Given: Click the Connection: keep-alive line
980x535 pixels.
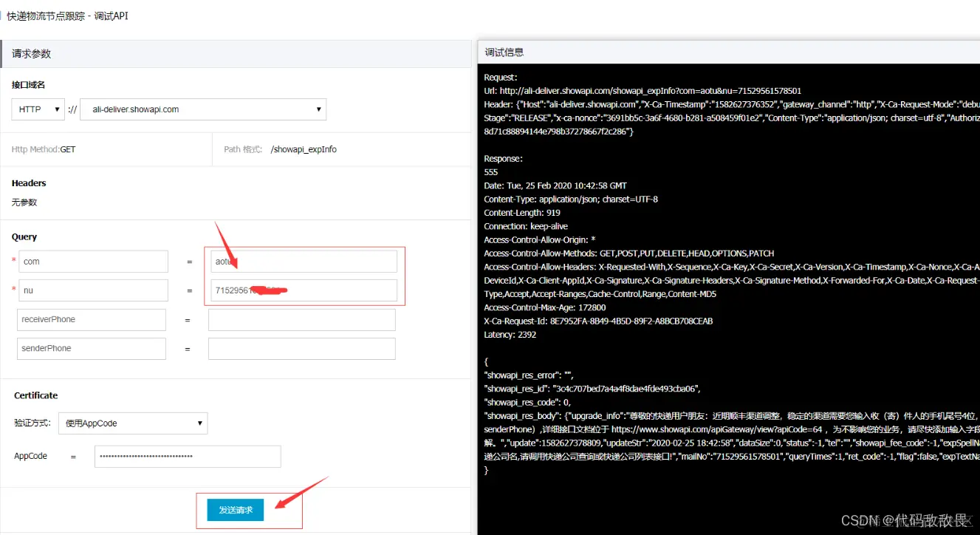Looking at the screenshot, I should (x=526, y=226).
